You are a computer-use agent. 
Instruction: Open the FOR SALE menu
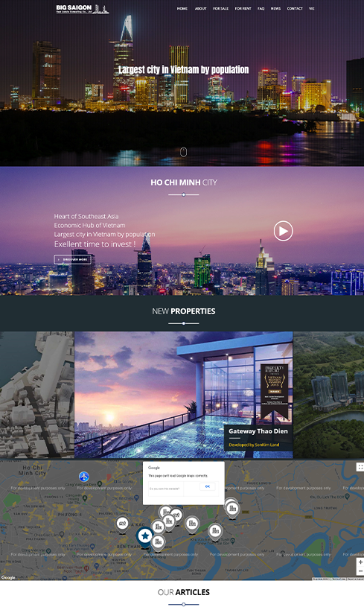(x=220, y=8)
